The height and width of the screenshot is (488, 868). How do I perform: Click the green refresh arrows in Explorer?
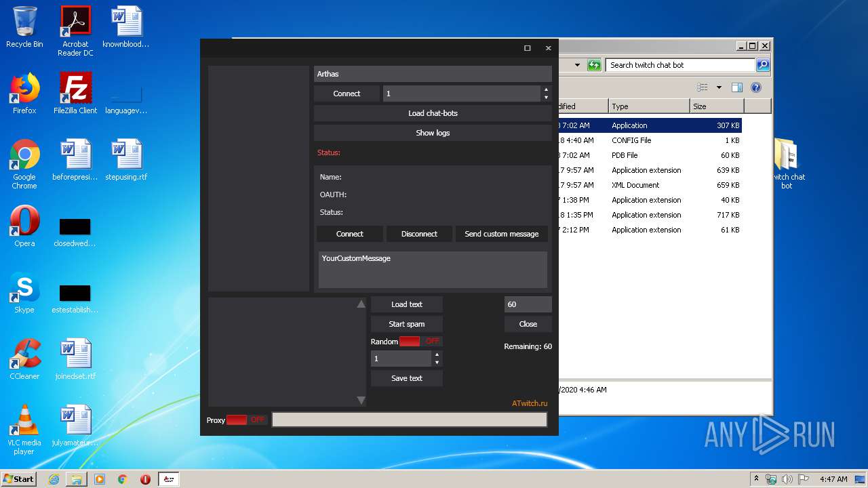pyautogui.click(x=594, y=65)
